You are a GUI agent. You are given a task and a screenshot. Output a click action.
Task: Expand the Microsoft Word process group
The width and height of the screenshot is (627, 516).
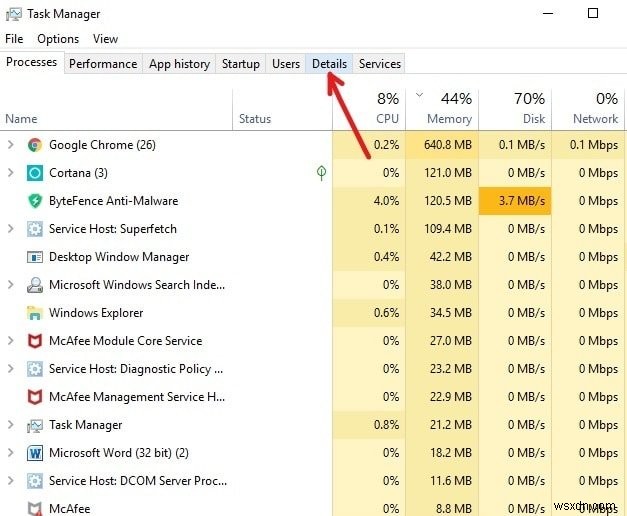click(x=11, y=453)
